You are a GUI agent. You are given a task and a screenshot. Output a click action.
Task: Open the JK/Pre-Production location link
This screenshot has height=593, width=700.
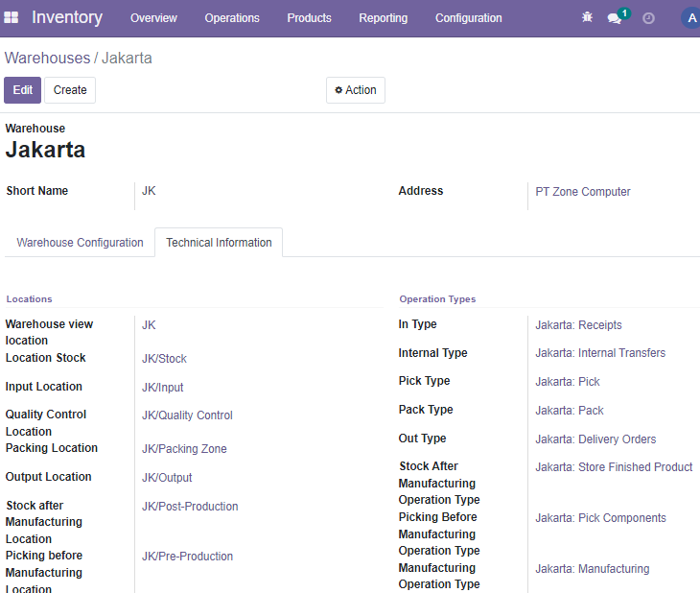(x=187, y=557)
